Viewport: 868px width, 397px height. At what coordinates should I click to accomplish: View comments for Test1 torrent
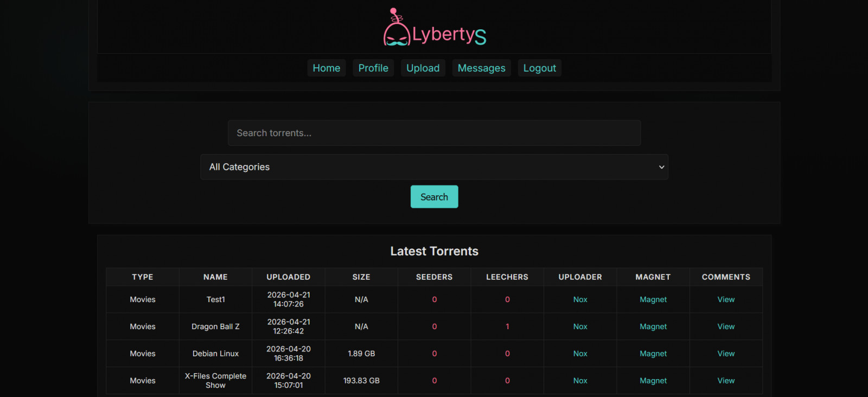tap(726, 299)
